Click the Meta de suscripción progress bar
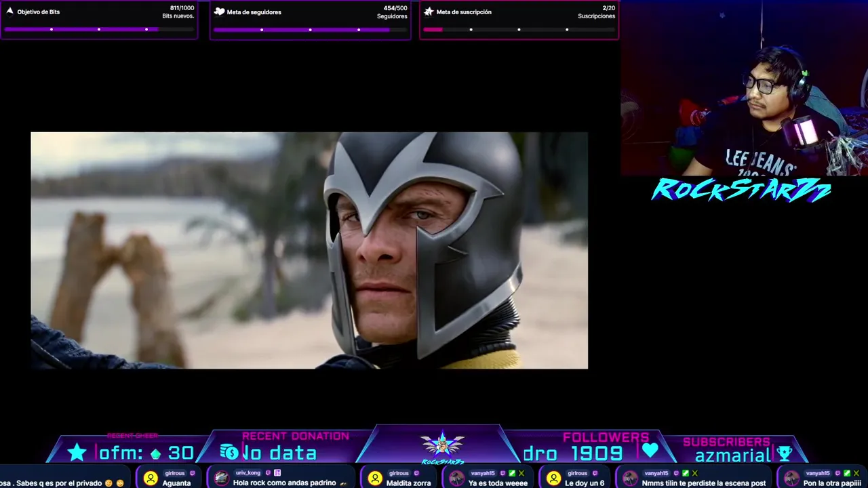The image size is (868, 488). click(519, 29)
